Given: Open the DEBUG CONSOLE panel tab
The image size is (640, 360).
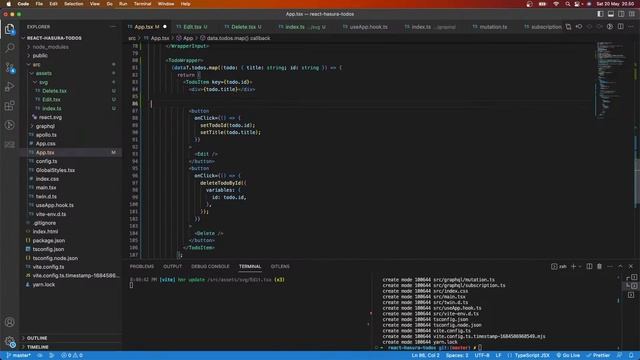Looking at the screenshot, I should point(210,267).
